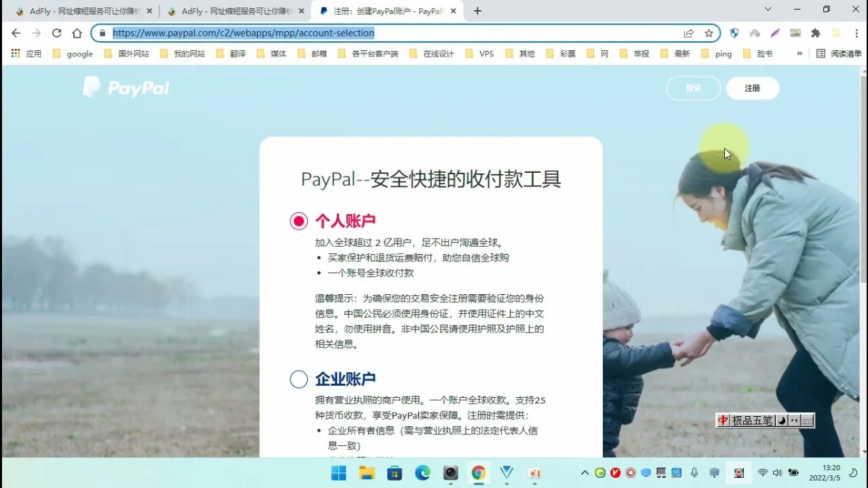This screenshot has width=868, height=488.
Task: Open the google bookmark folder
Action: pos(73,54)
